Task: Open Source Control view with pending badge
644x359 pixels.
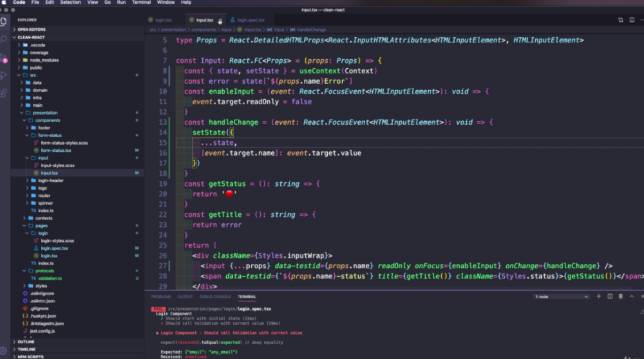Action: (4, 58)
